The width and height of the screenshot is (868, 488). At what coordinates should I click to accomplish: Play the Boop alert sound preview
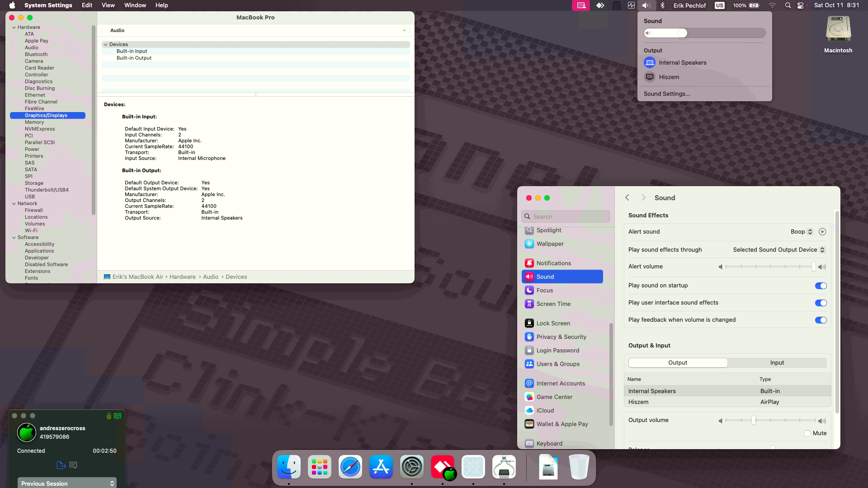pos(822,232)
